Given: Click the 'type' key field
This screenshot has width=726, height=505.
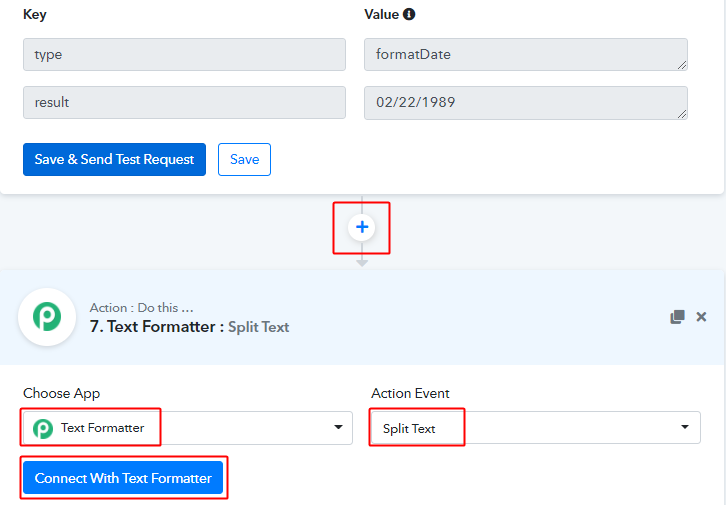Looking at the screenshot, I should pyautogui.click(x=184, y=55).
